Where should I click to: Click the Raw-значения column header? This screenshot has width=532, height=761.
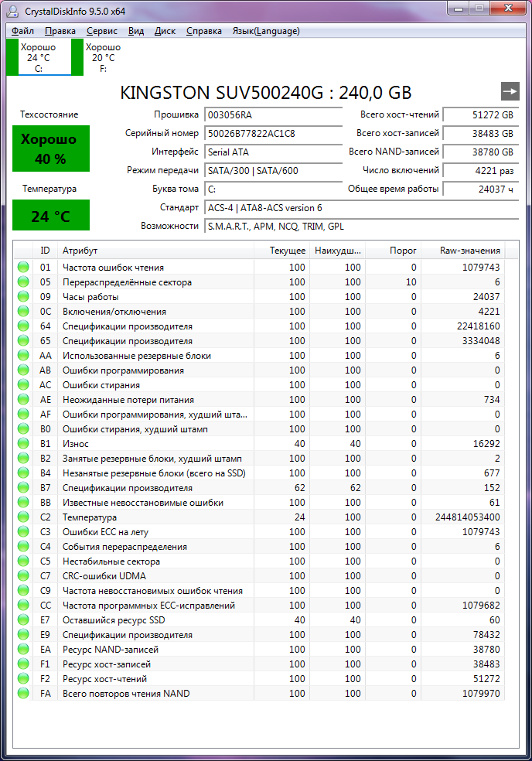[462, 251]
